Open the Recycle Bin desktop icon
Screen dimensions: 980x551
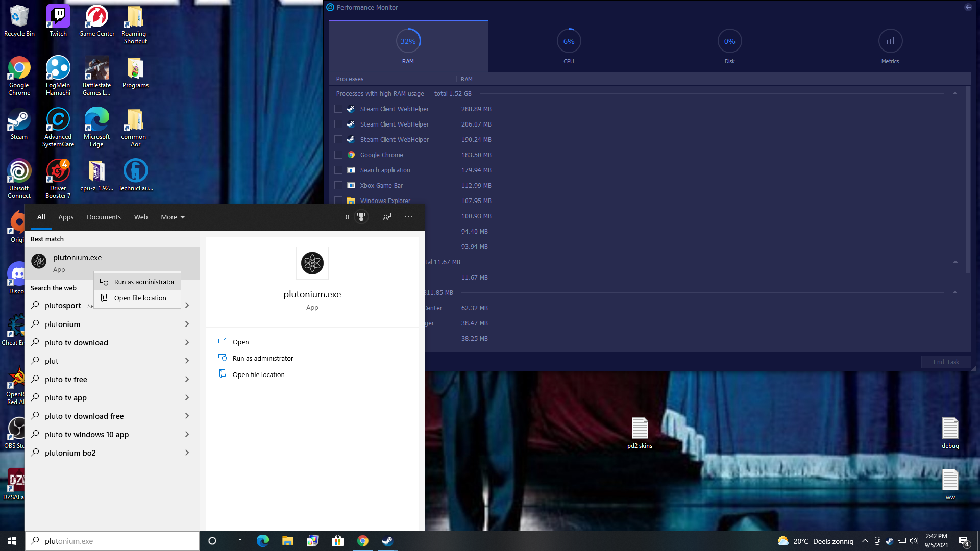[19, 20]
